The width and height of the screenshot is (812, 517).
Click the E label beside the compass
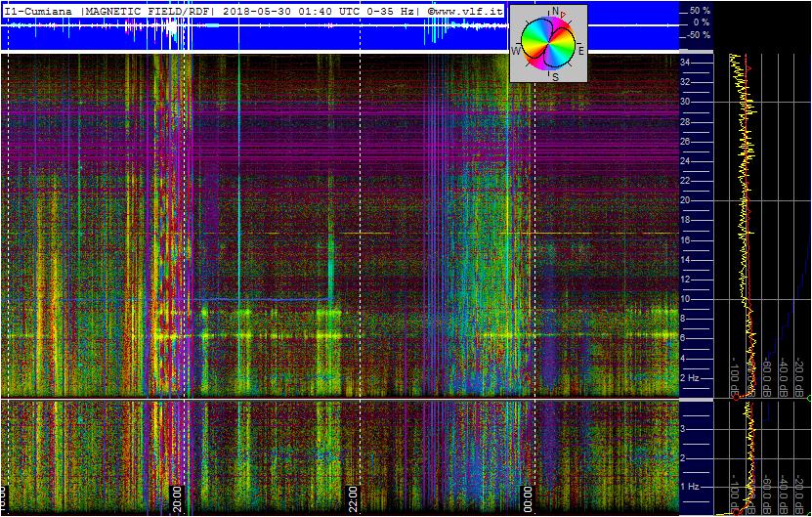coord(581,51)
